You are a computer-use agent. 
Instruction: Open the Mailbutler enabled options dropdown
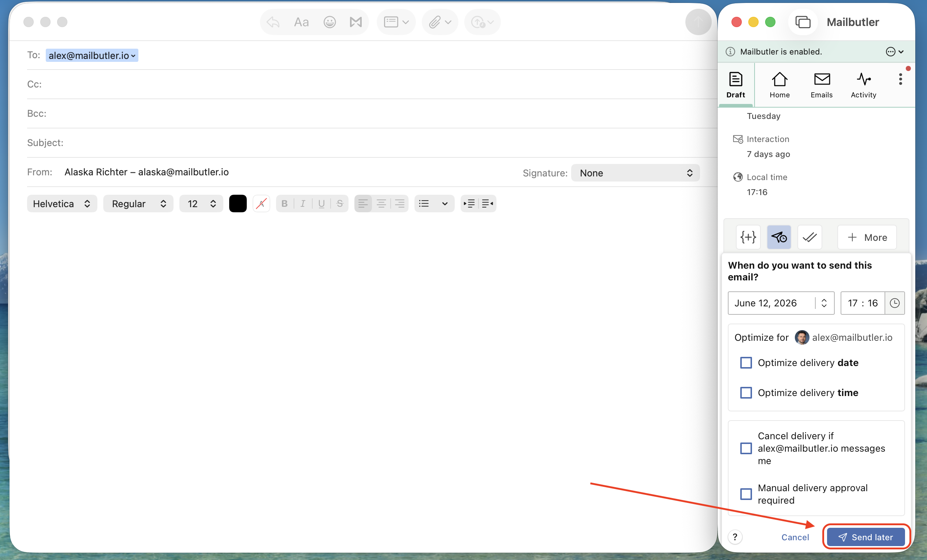895,52
